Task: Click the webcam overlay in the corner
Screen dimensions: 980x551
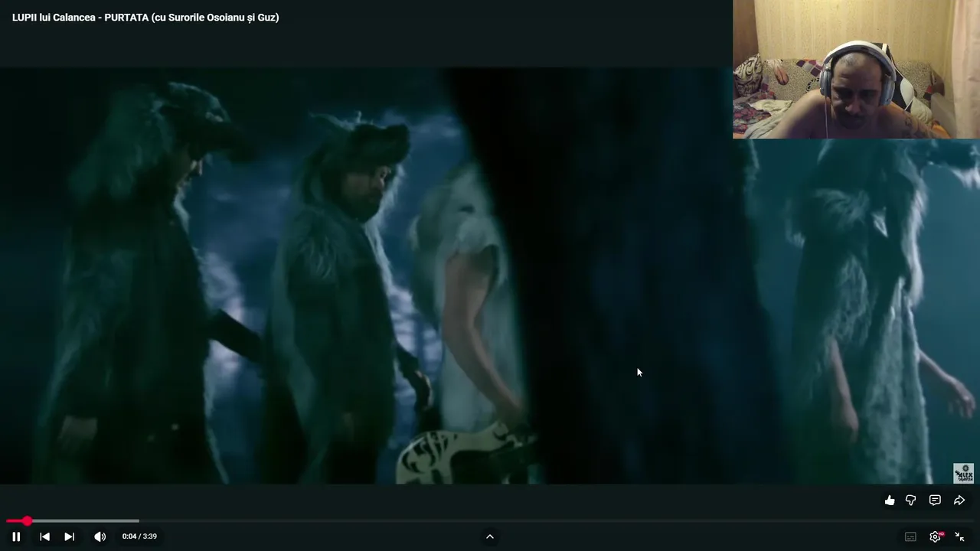Action: (x=856, y=69)
